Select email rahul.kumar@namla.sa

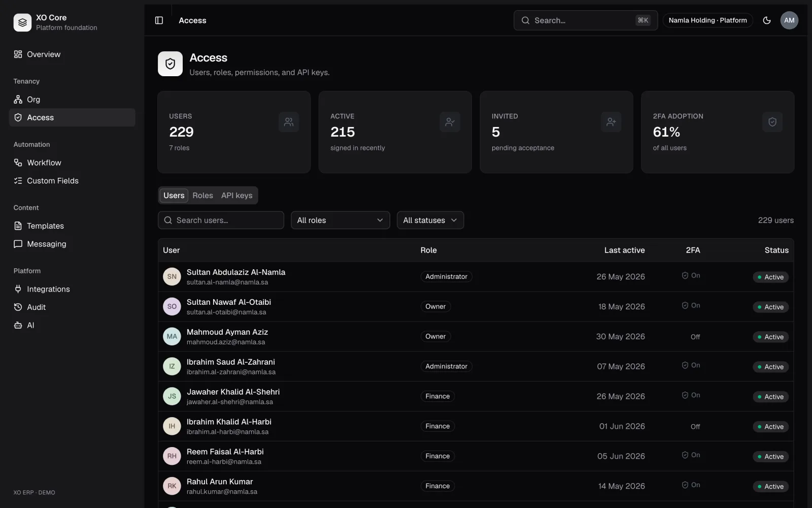coord(222,492)
